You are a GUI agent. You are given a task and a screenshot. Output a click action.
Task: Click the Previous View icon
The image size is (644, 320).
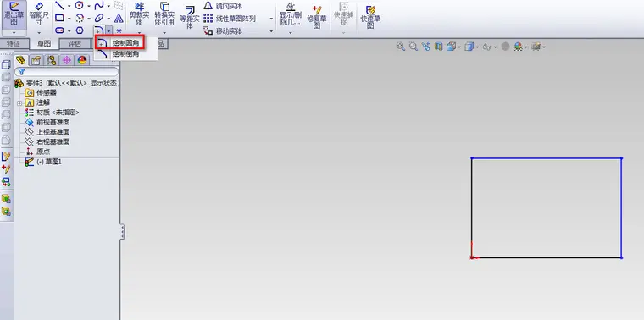click(426, 47)
